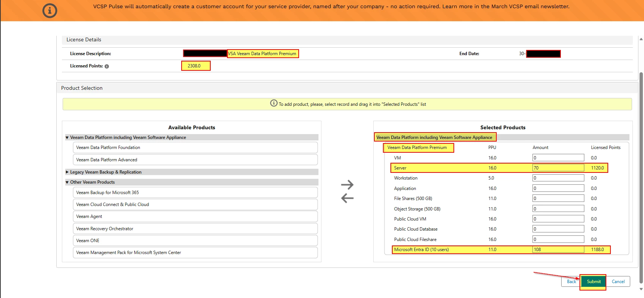Click the Microsoft Entra ID (10 users) label
644x298 pixels.
tap(421, 250)
